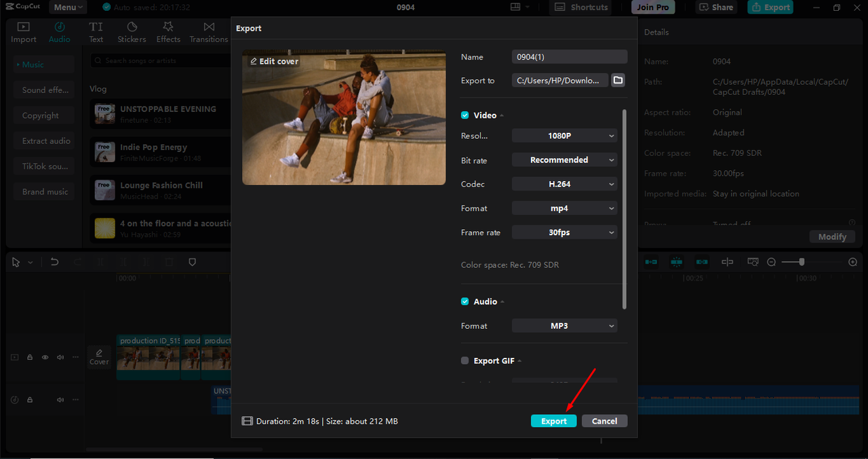Expand the pointer tool dropdown arrow
This screenshot has width=868, height=459.
point(31,262)
